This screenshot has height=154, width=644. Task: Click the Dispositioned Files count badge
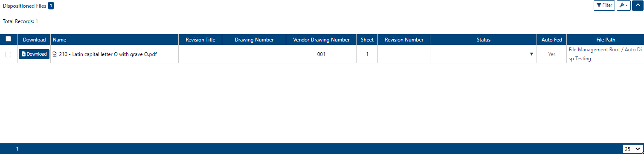pyautogui.click(x=51, y=6)
